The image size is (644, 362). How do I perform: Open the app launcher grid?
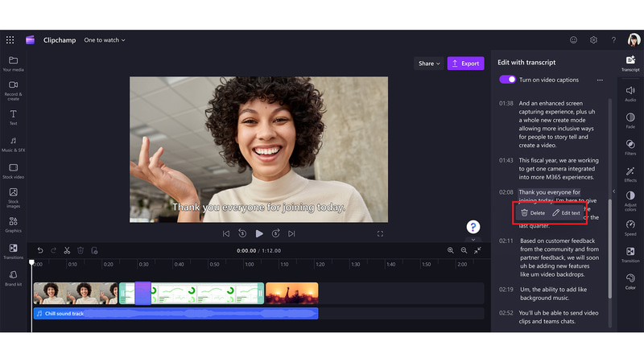coord(10,39)
